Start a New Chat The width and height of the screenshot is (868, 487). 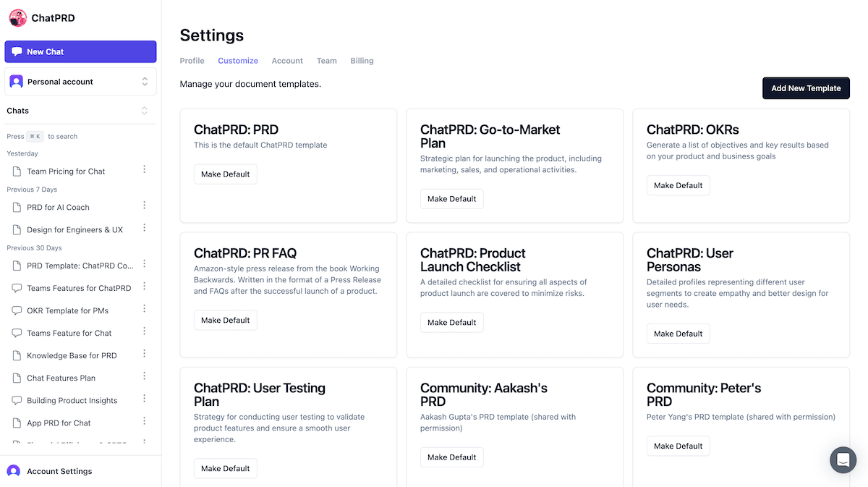click(80, 51)
